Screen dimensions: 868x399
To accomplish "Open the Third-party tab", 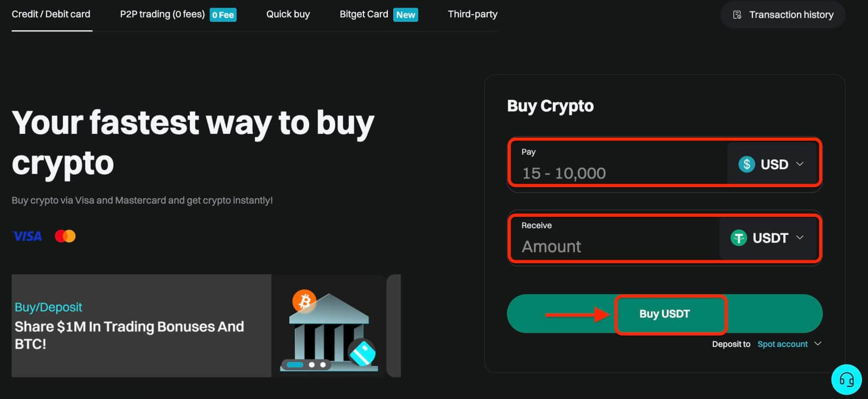I will 473,15.
